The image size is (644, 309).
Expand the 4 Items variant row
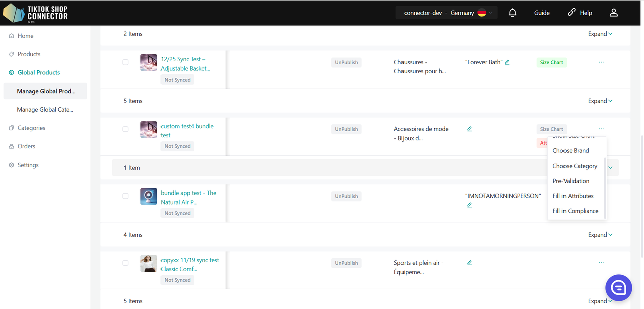(600, 235)
